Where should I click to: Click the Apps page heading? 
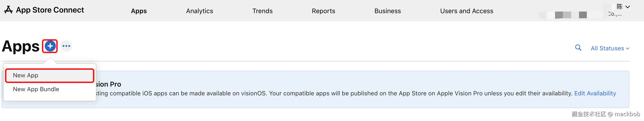click(x=21, y=47)
